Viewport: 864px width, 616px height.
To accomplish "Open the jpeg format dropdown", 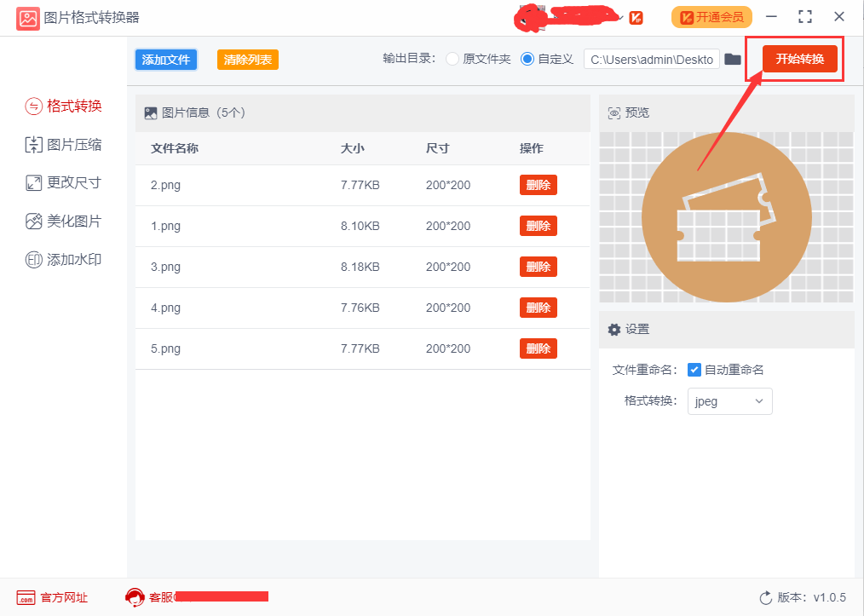I will coord(730,401).
